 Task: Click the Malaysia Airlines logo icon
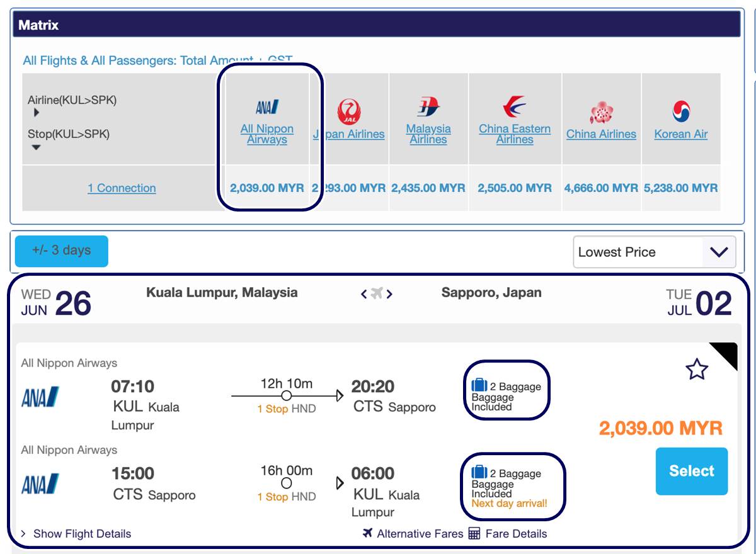(x=428, y=107)
